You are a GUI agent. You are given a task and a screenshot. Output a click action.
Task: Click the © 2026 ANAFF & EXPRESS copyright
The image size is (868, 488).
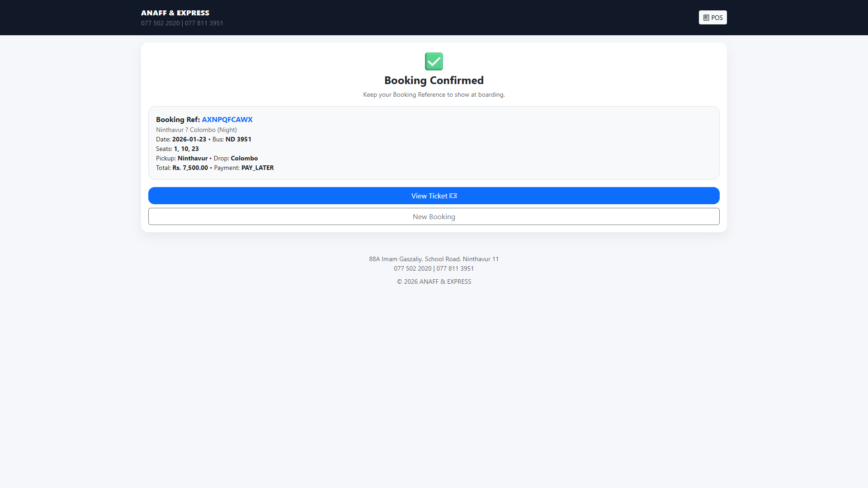(434, 282)
